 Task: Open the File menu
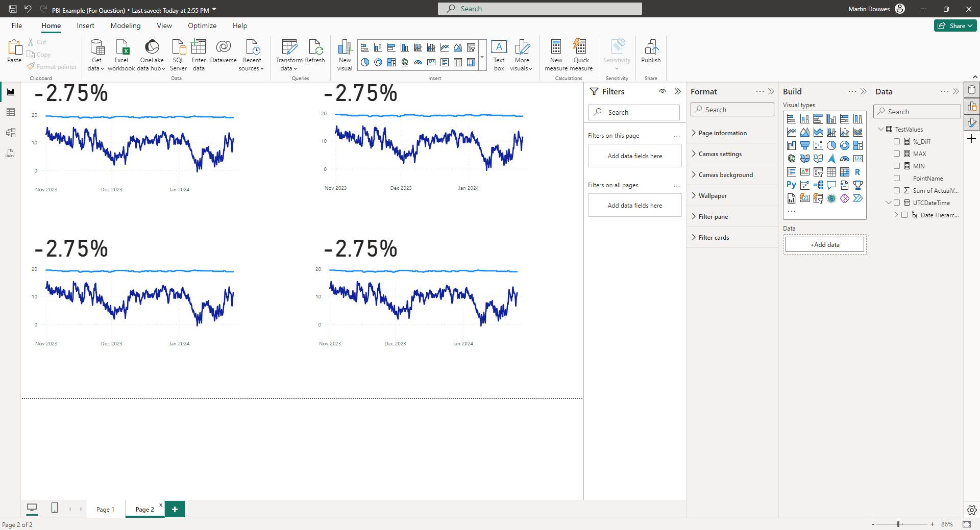17,26
